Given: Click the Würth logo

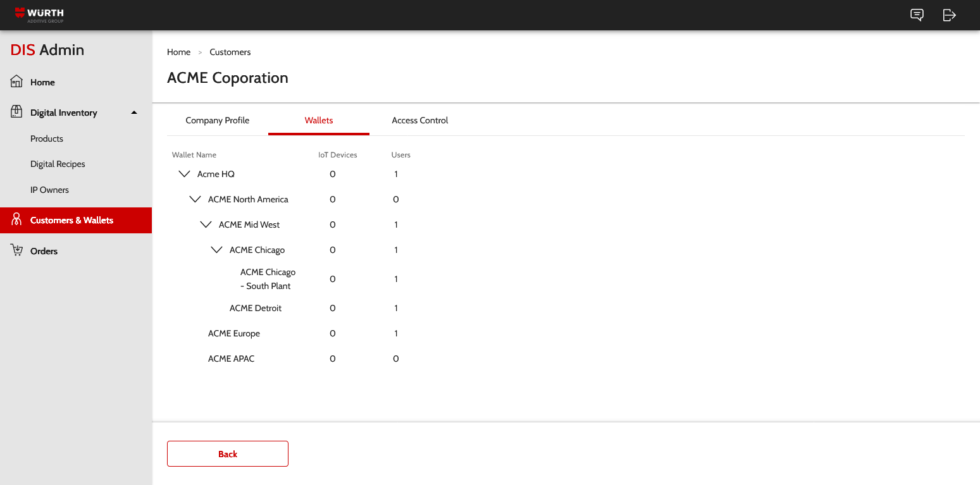Looking at the screenshot, I should pos(39,15).
